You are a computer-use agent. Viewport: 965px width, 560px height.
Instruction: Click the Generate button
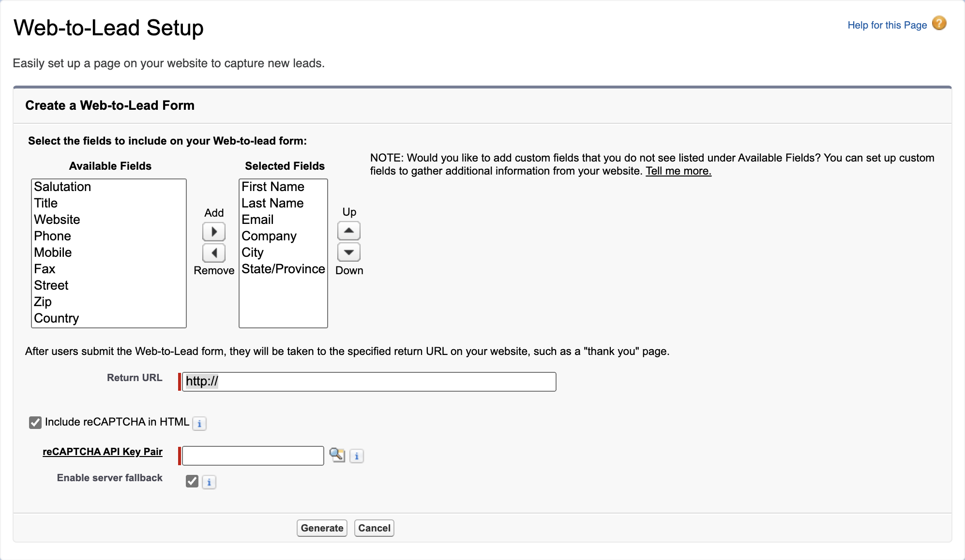coord(322,528)
